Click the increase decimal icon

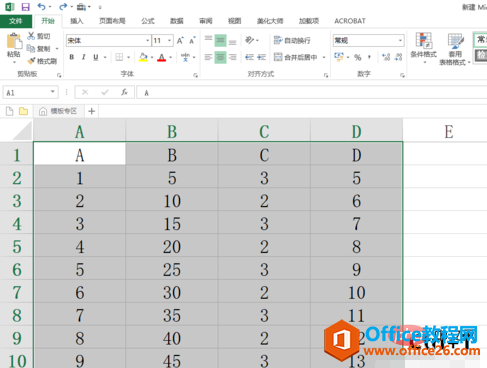click(x=386, y=57)
